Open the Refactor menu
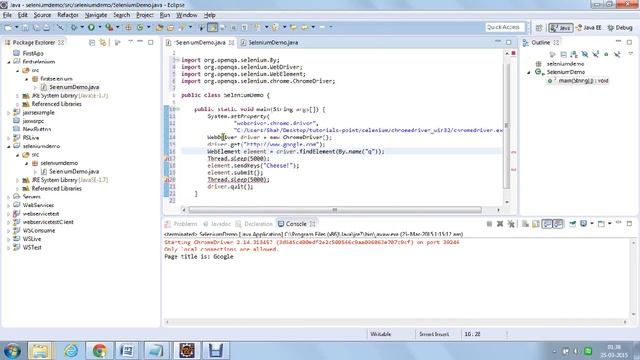This screenshot has height=360, width=640. pos(68,15)
